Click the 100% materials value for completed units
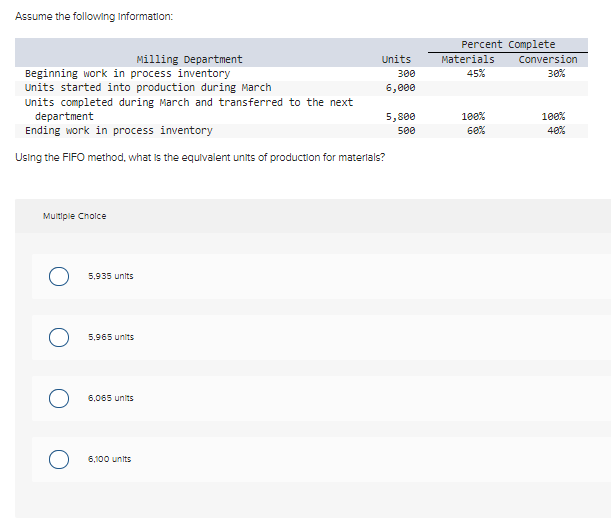This screenshot has height=527, width=611. point(473,116)
